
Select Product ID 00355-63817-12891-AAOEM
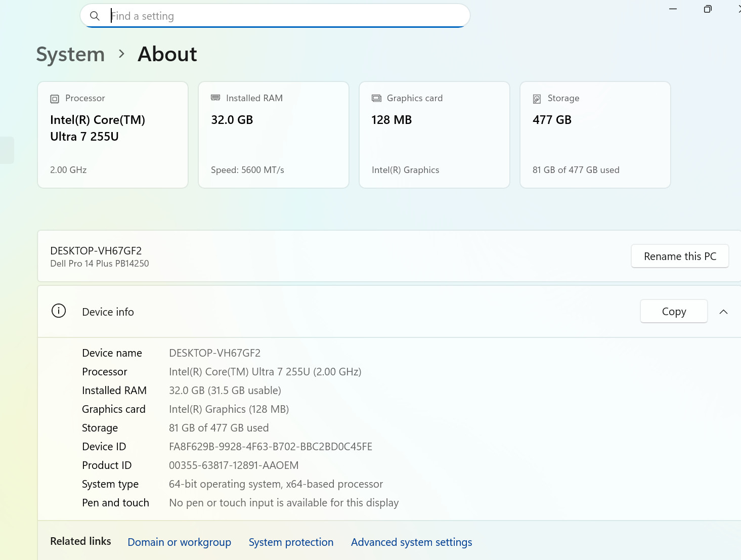coord(234,465)
